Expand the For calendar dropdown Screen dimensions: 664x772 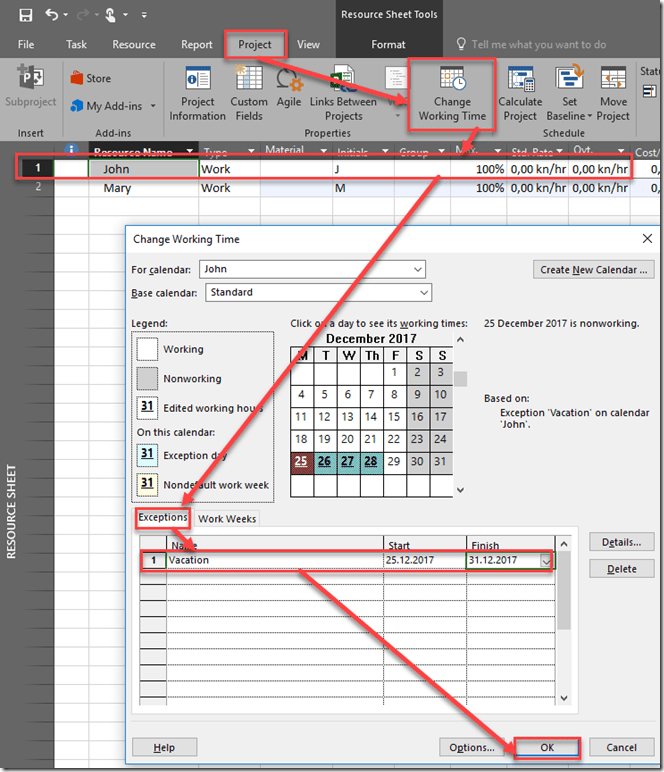click(x=416, y=269)
